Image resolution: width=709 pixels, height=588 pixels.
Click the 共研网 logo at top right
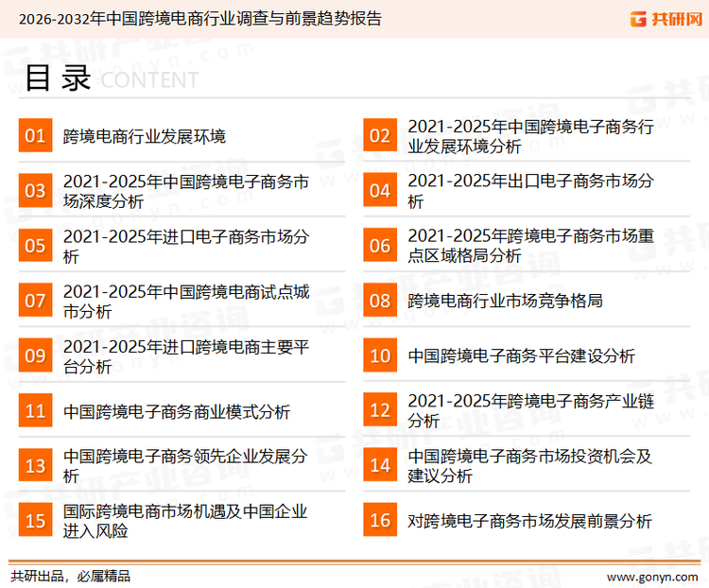(x=666, y=19)
